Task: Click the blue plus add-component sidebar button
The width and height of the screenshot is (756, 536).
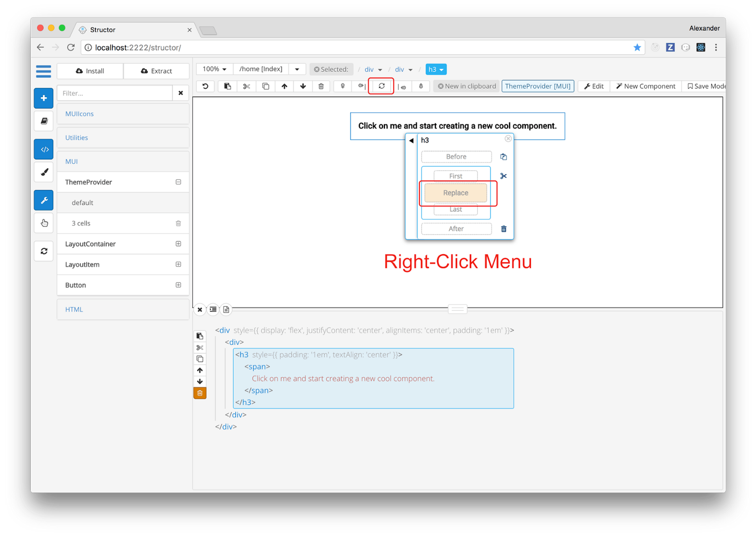Action: coord(44,98)
